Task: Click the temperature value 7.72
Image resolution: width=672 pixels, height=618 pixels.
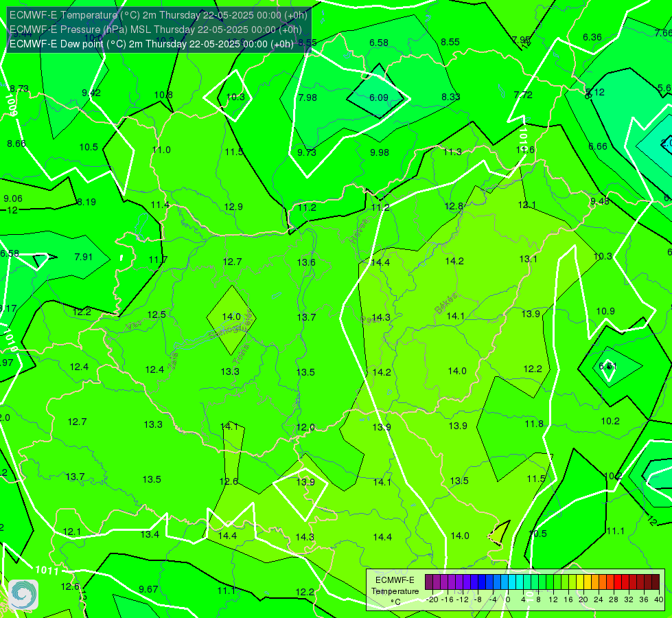Action: point(523,95)
